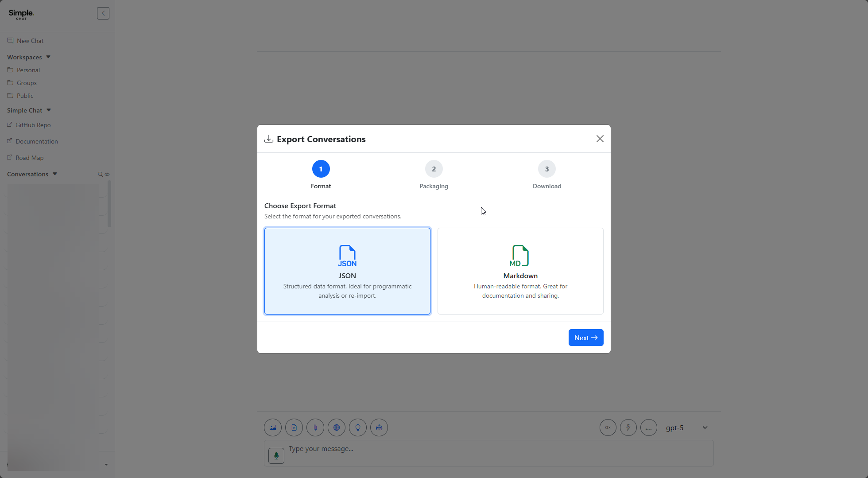This screenshot has width=868, height=478.
Task: Open conversation search via magnifier icon
Action: click(101, 174)
